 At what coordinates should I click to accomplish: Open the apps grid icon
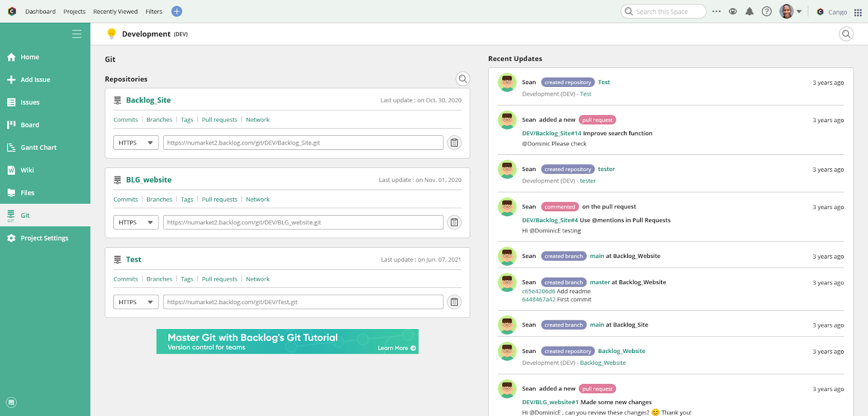pos(858,12)
